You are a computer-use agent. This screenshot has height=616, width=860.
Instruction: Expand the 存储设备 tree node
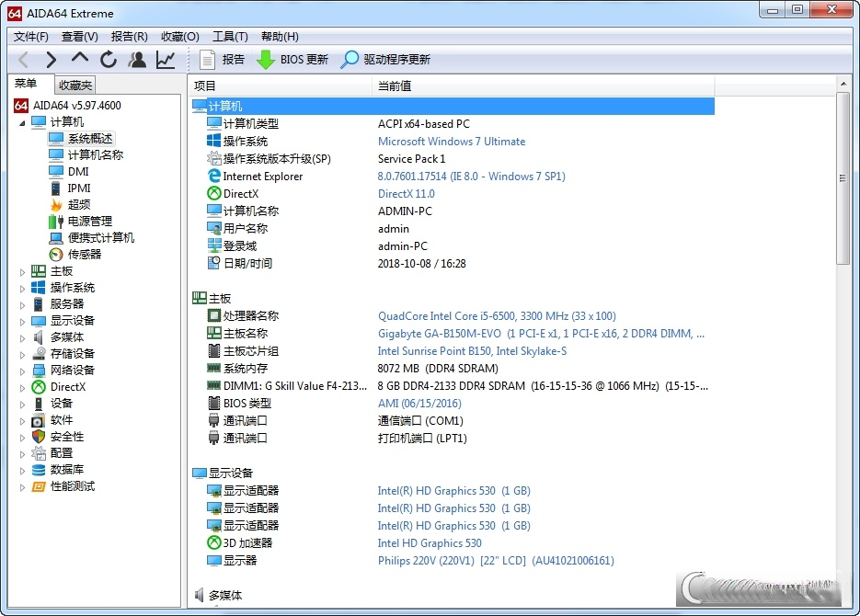[22, 355]
